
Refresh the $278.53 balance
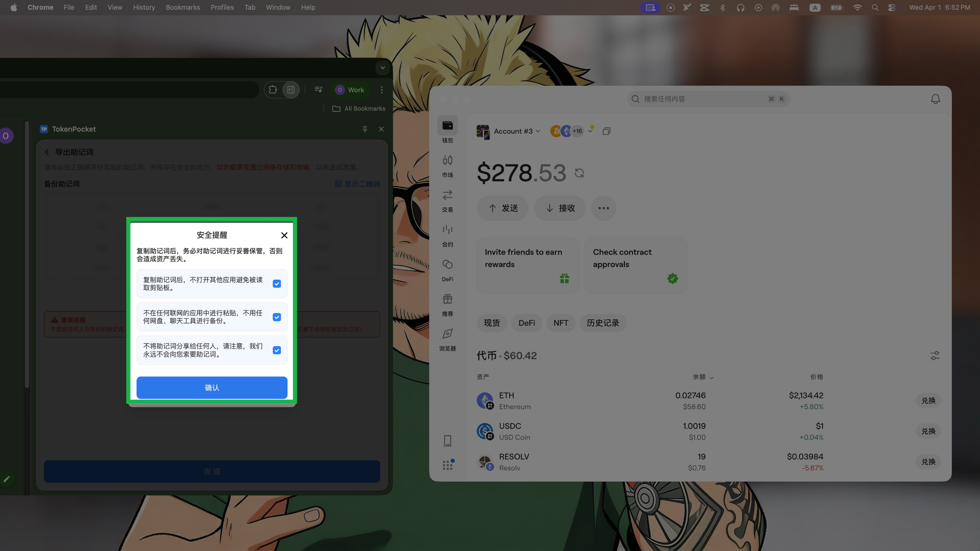[579, 173]
